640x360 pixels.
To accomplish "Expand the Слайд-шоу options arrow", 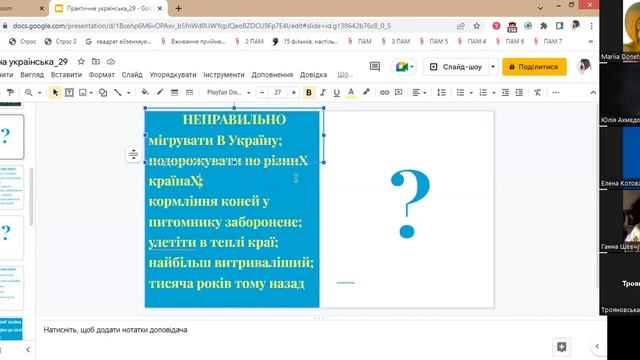I will click(x=493, y=67).
